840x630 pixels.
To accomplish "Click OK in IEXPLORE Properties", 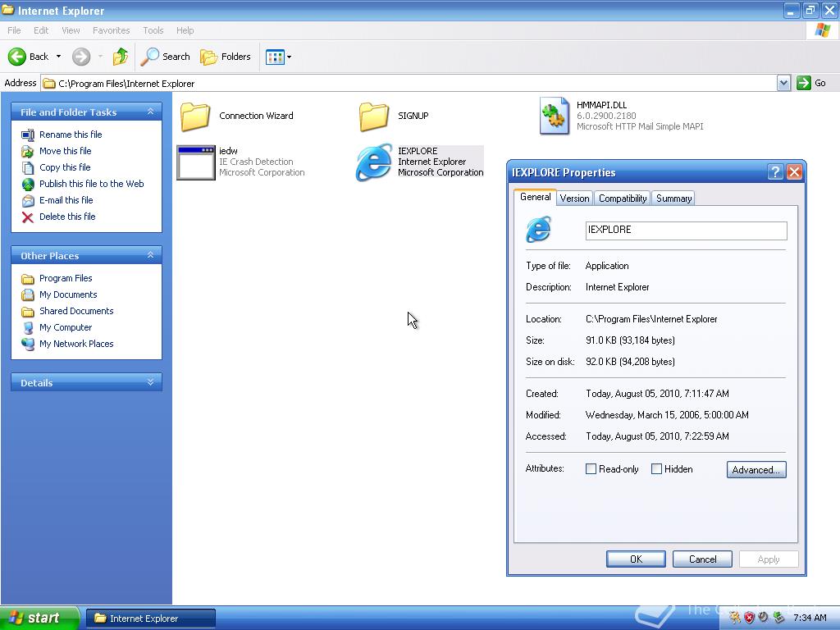I will tap(636, 559).
